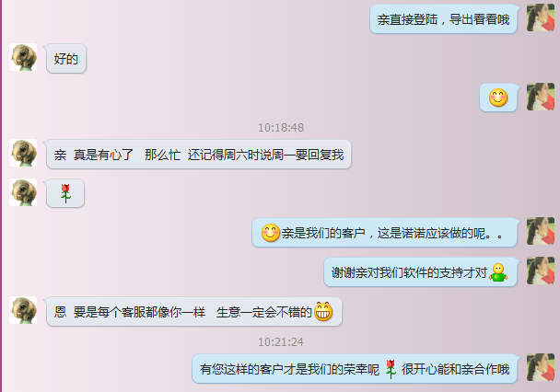Click the grinning emoji in 生意一定会不错的 message
560x392 pixels.
coord(323,311)
